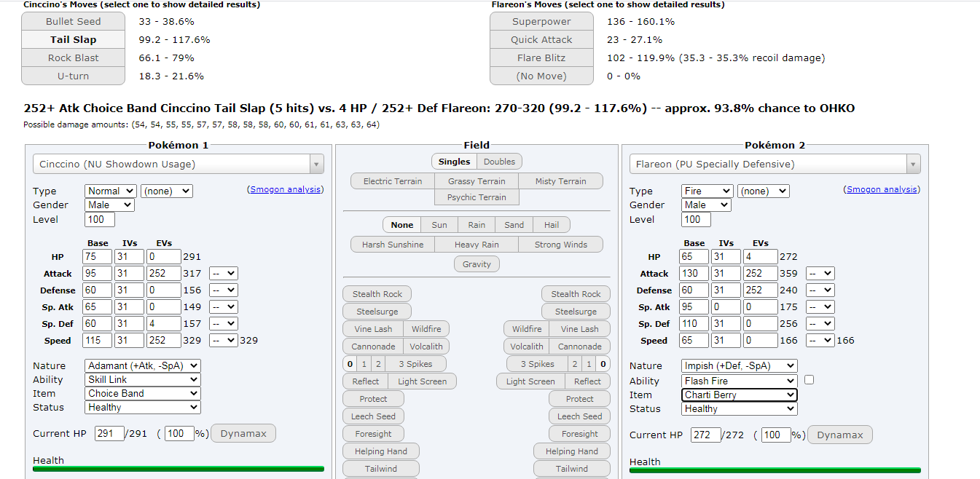Select Cinccino's Rock Blast move

click(73, 58)
